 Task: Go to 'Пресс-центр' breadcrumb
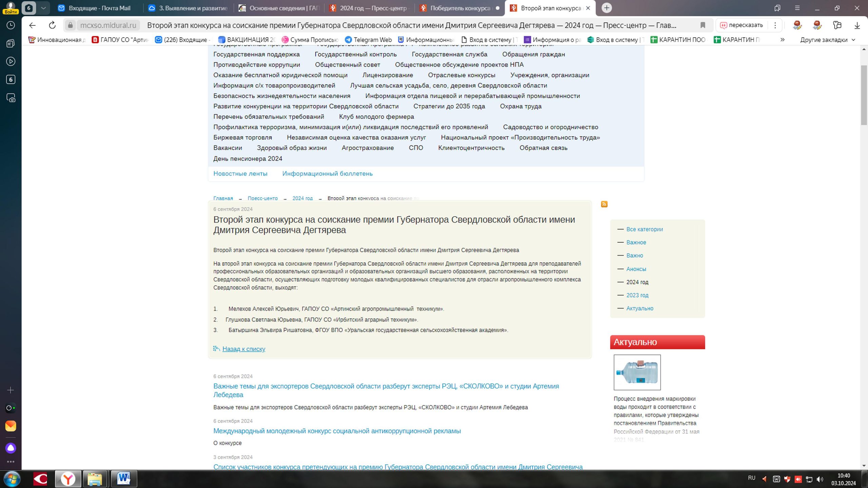click(262, 198)
